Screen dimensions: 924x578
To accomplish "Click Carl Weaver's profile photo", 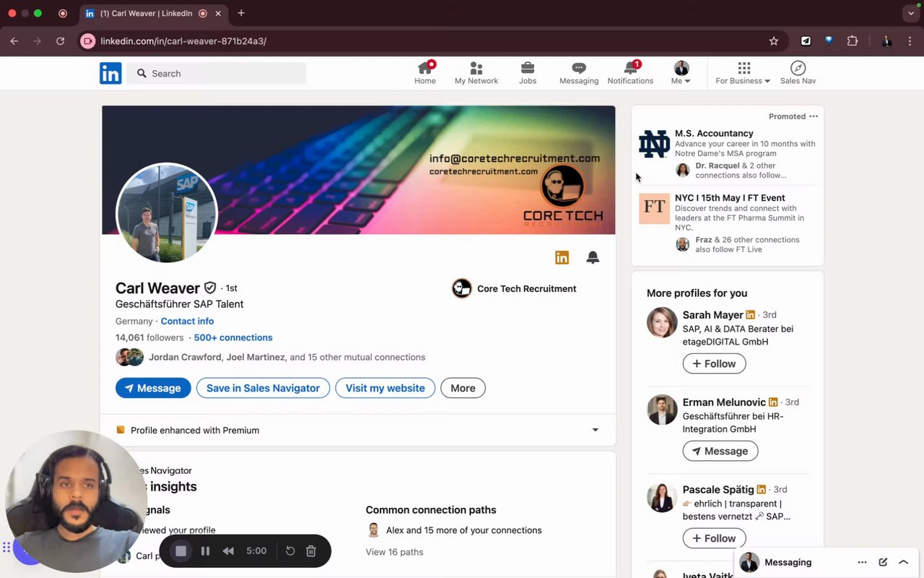I will click(167, 212).
